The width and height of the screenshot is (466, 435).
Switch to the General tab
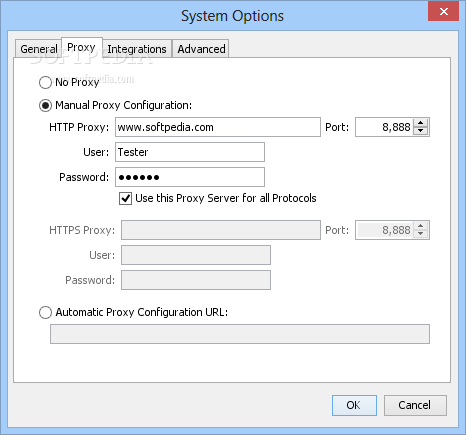coord(39,49)
